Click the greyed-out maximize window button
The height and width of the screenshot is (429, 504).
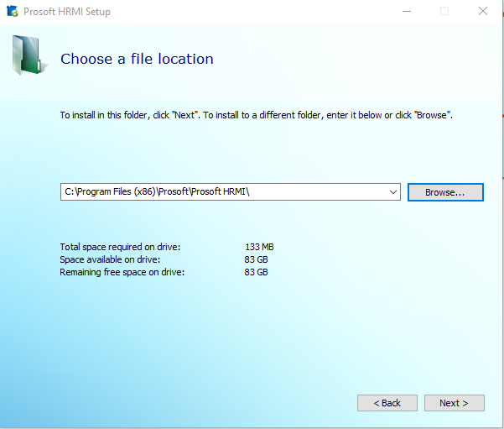coord(444,12)
